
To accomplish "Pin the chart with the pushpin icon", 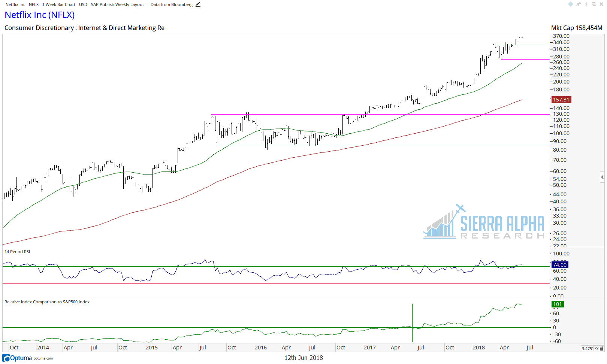I will (579, 4).
